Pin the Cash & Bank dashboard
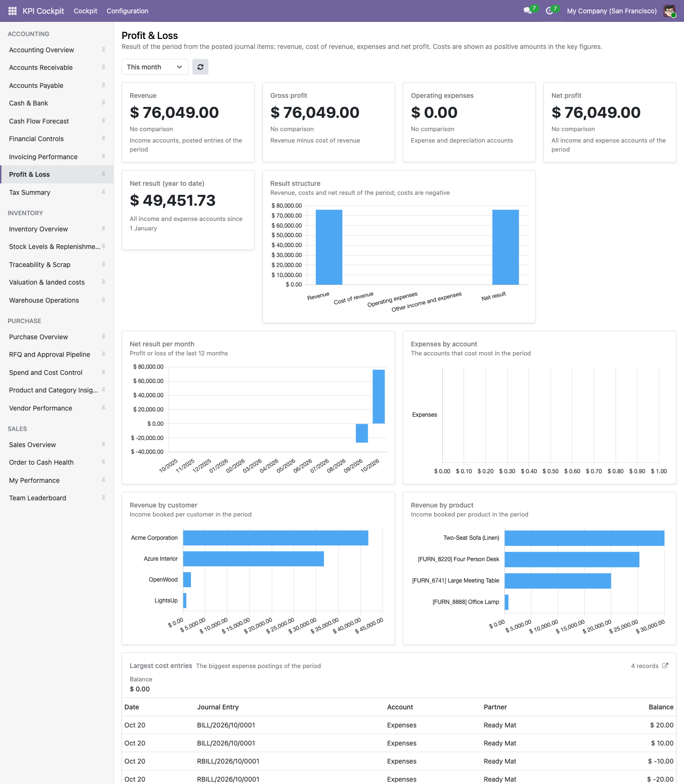 103,103
